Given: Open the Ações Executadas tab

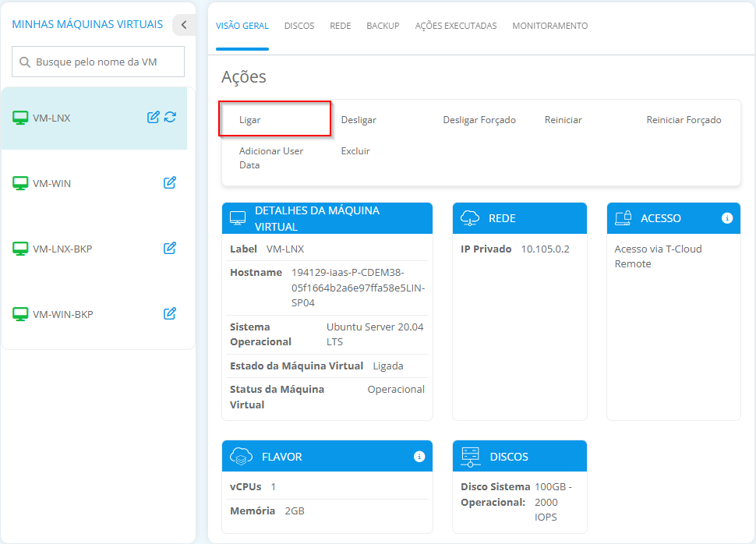Looking at the screenshot, I should click(456, 26).
